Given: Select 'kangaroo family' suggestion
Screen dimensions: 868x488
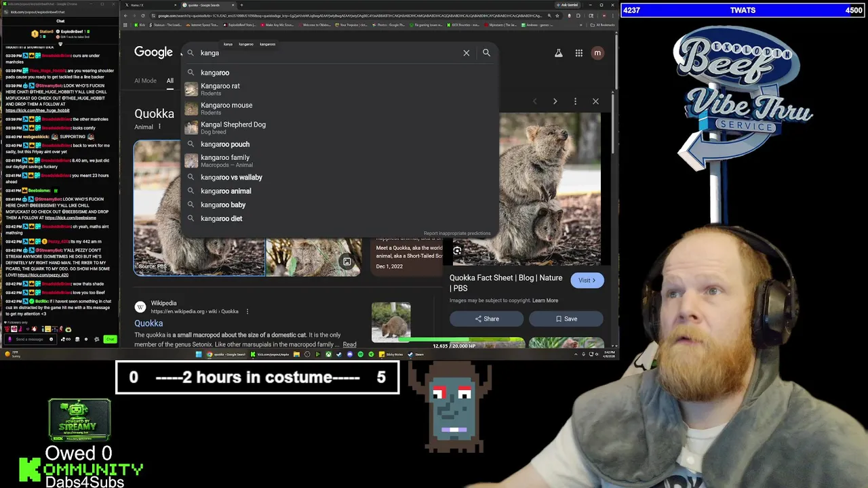Looking at the screenshot, I should click(x=339, y=161).
